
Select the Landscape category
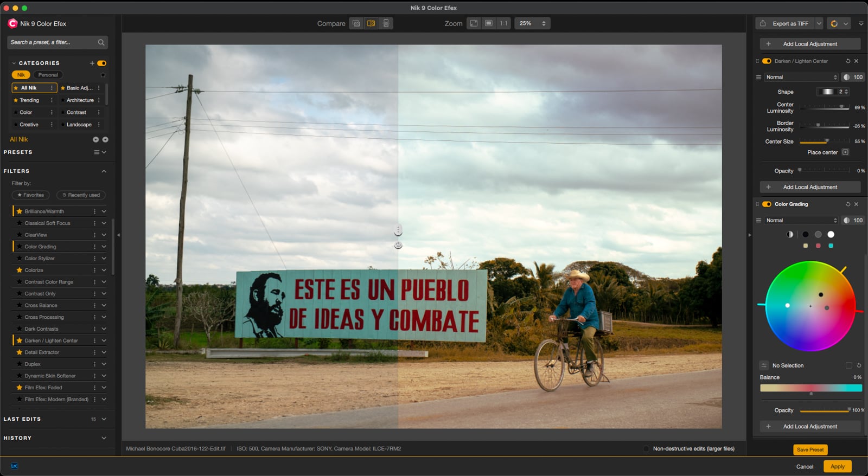[79, 125]
